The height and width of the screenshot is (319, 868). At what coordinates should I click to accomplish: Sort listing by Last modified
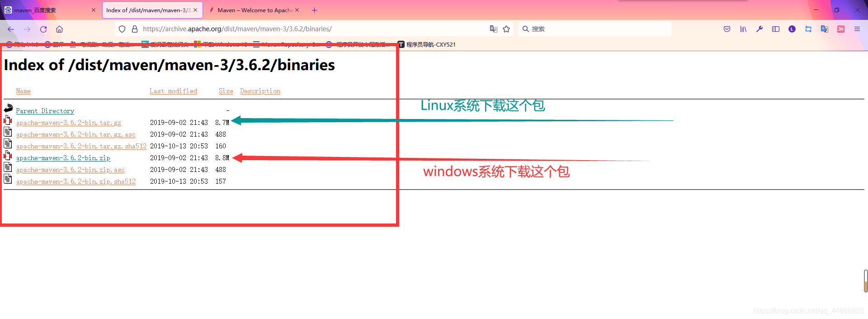click(174, 91)
